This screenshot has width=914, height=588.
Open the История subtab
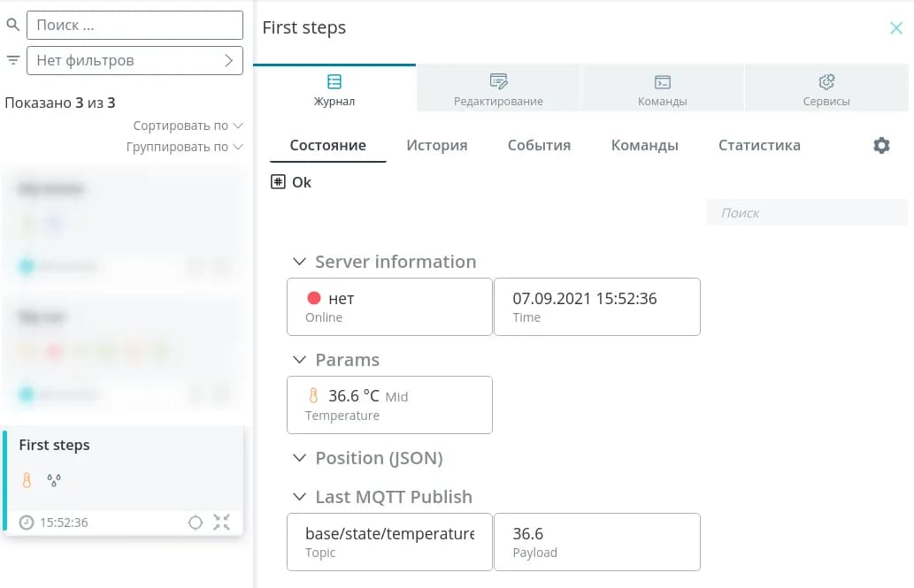[437, 145]
